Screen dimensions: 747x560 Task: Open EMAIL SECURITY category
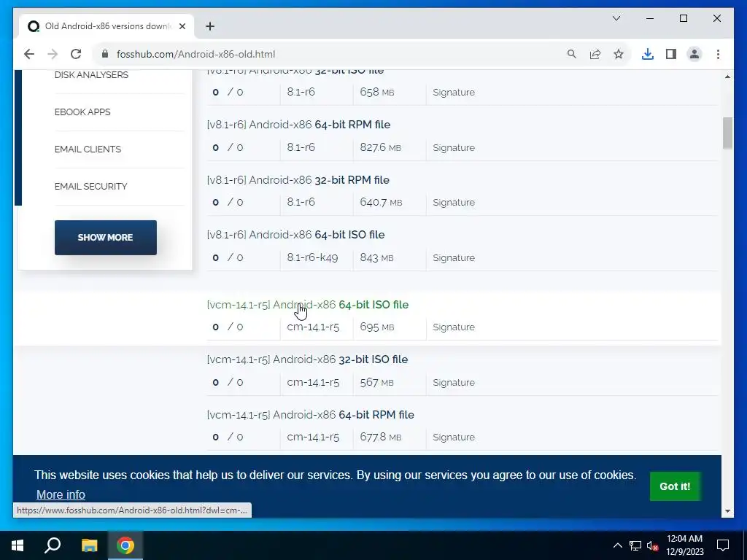pyautogui.click(x=90, y=186)
